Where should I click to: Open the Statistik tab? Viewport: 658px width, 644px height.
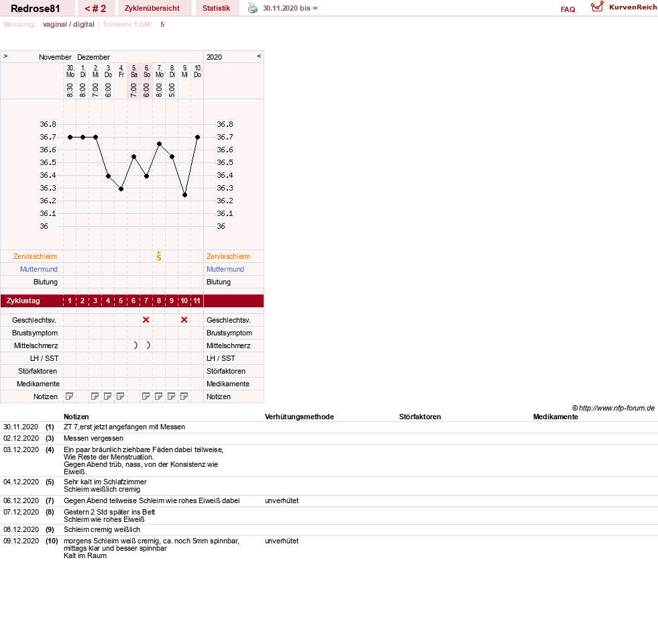[216, 8]
